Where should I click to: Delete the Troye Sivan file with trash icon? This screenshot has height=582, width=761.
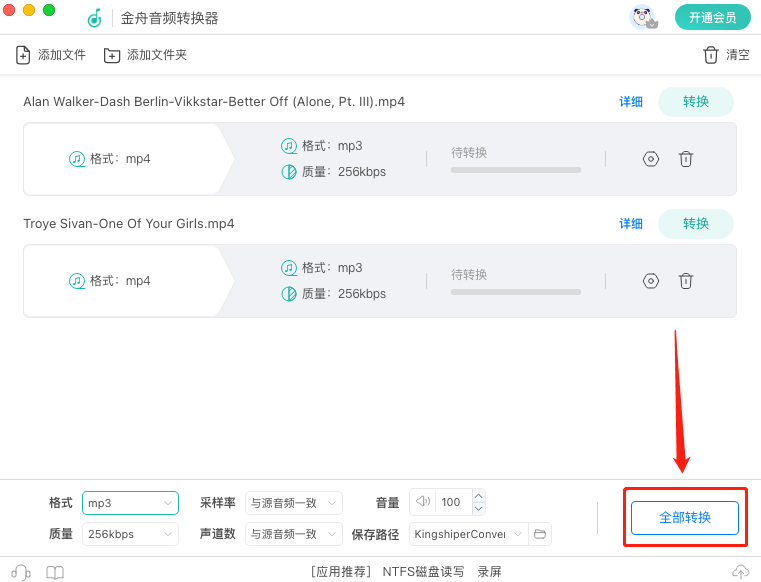coord(686,281)
